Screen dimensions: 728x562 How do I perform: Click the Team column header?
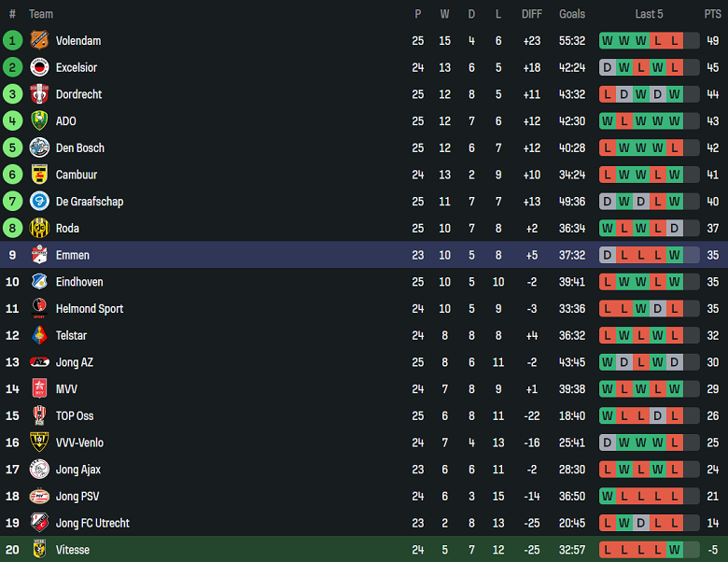(x=41, y=14)
